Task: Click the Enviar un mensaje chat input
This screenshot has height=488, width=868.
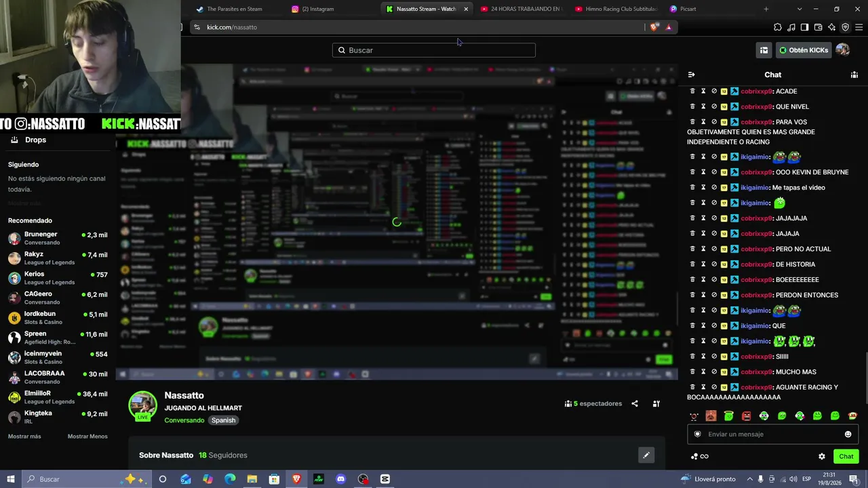Action: [x=773, y=434]
